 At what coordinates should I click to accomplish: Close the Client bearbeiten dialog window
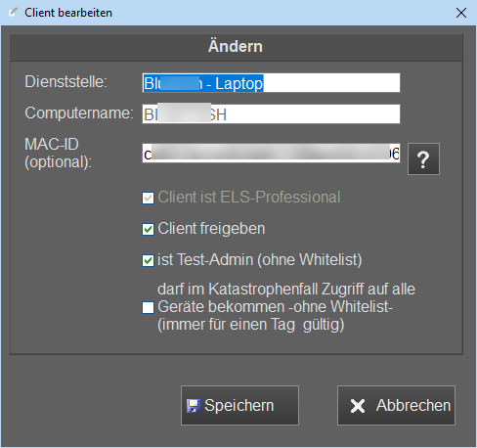tap(461, 13)
